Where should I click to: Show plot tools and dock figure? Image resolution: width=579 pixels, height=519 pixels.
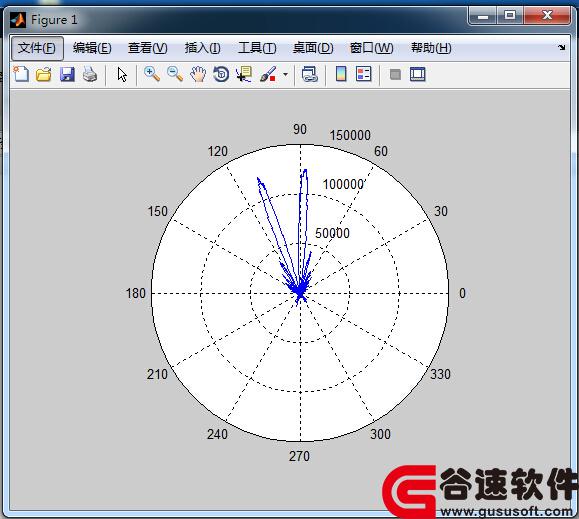coord(418,74)
